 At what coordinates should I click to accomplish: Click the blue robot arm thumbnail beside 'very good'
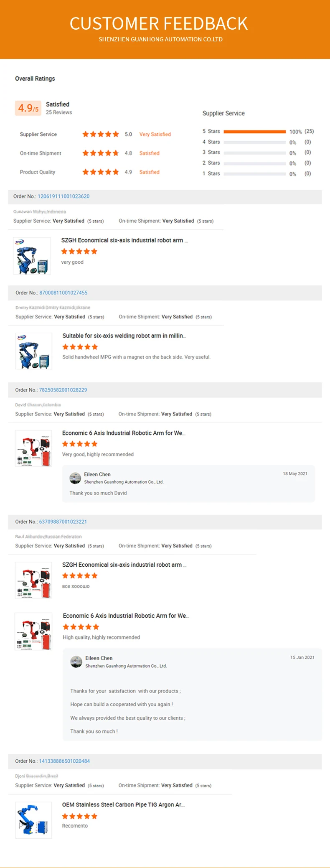(32, 256)
